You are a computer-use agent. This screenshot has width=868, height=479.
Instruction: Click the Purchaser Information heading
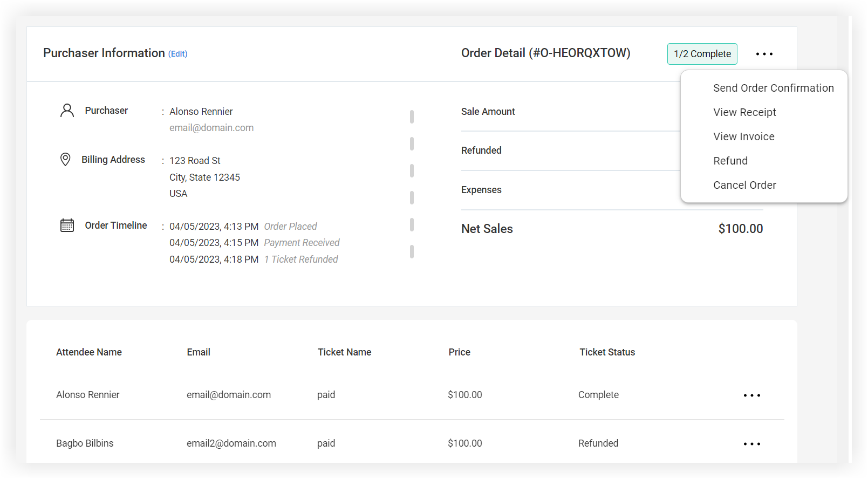104,53
